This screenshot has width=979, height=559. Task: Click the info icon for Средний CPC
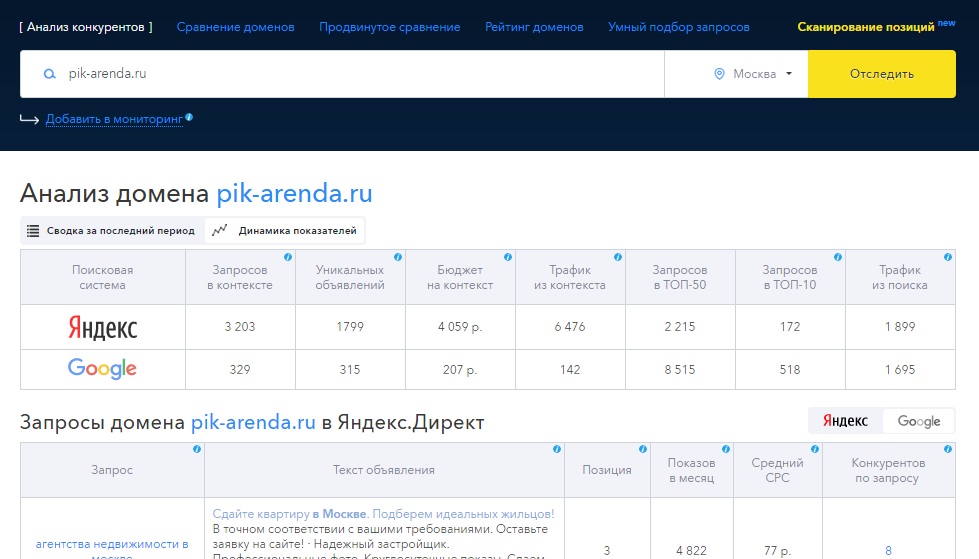[815, 448]
